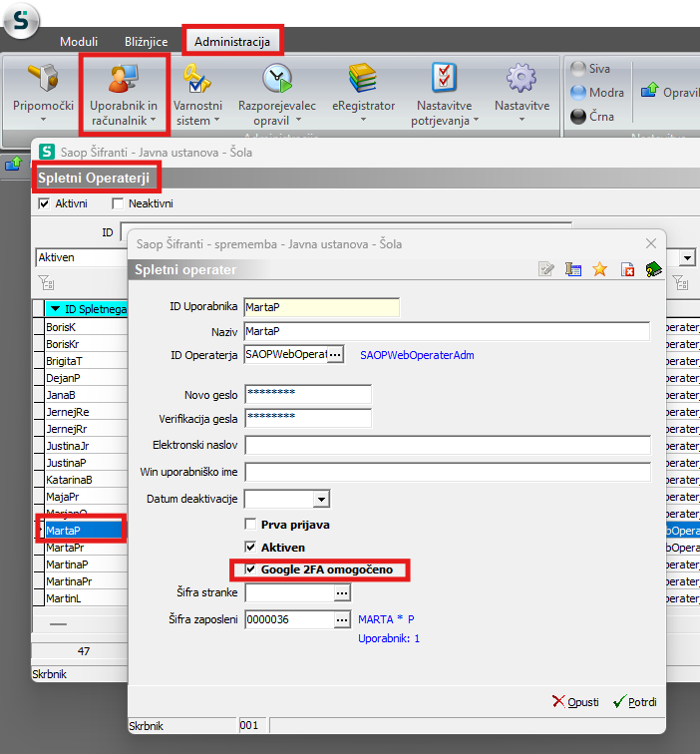Select the BrigitaT row
The height and width of the screenshot is (754, 700).
point(86,361)
